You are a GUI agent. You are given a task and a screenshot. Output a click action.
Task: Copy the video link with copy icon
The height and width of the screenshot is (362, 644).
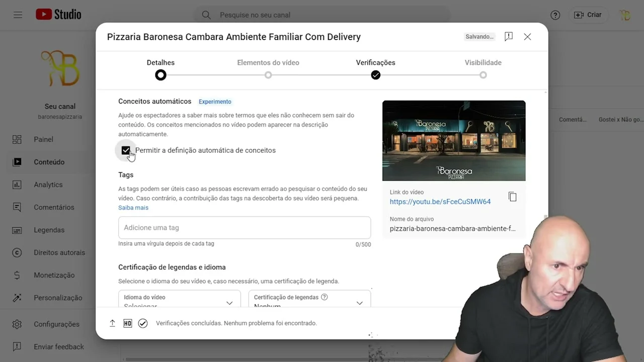pos(512,197)
